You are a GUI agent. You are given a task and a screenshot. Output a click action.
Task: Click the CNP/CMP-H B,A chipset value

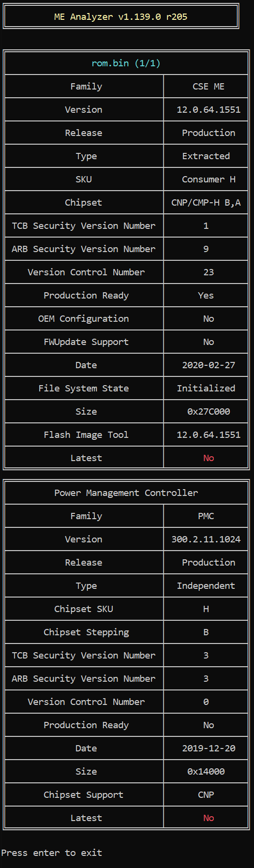point(206,203)
